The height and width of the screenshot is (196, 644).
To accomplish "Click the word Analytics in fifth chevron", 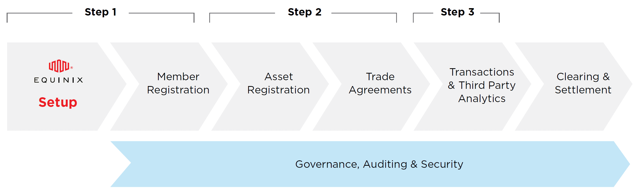I will [482, 99].
